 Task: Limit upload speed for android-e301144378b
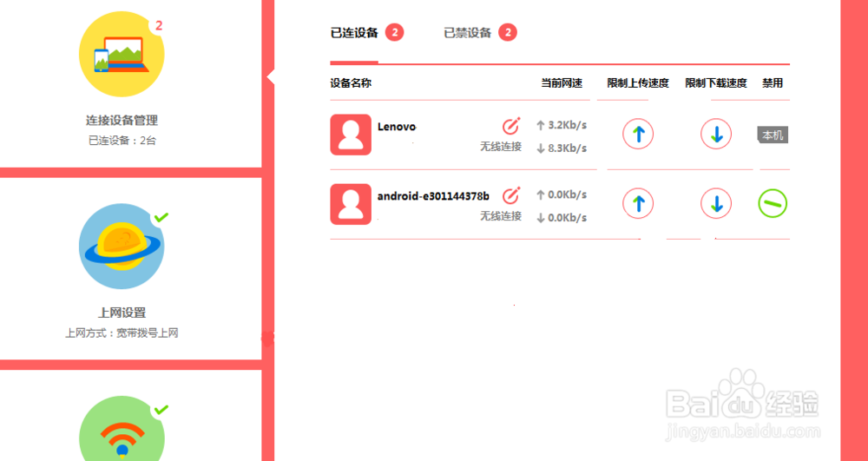click(x=638, y=204)
